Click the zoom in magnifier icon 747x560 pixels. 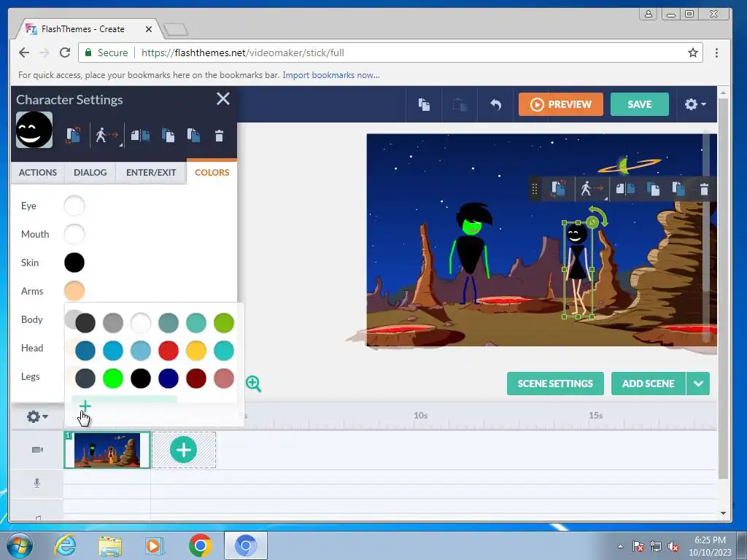point(253,384)
